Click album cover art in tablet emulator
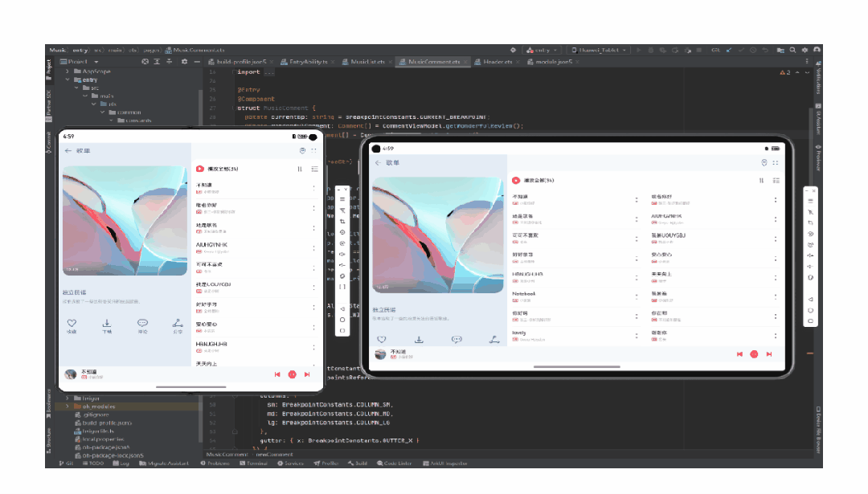 (438, 235)
